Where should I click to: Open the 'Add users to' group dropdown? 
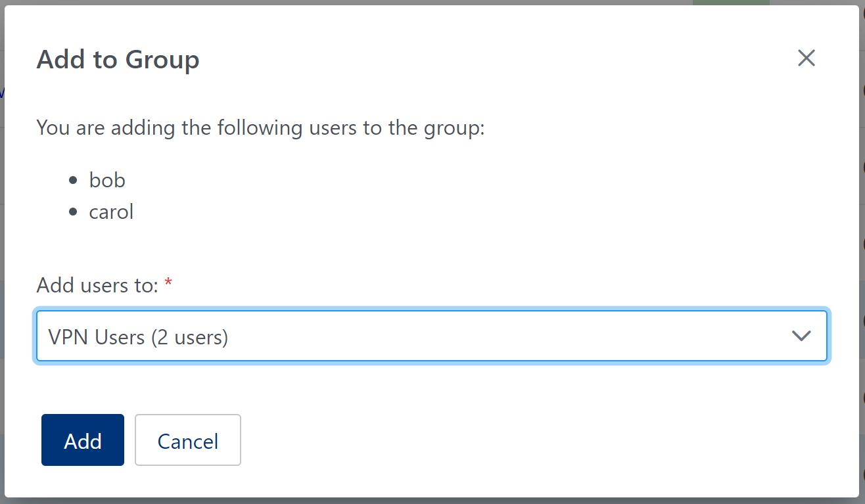click(431, 336)
